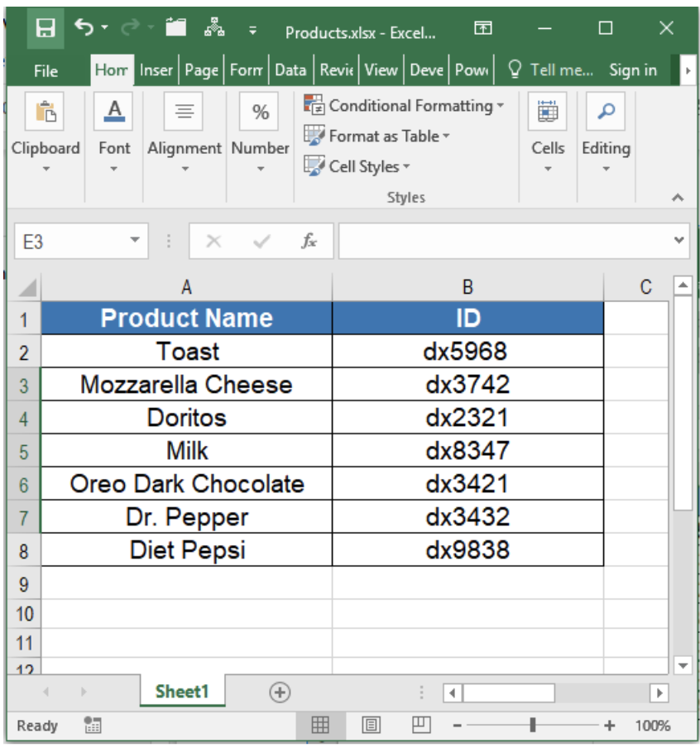
Task: Expand the Clipboard group dropdown
Action: coord(46,169)
